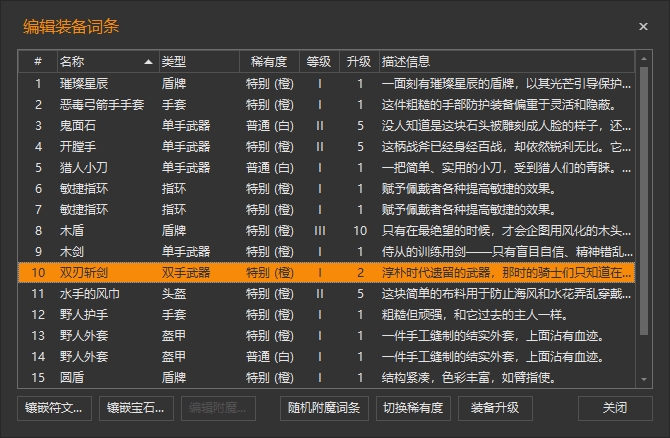Sort by the 描述信息 column header
This screenshot has width=670, height=438.
tap(507, 62)
